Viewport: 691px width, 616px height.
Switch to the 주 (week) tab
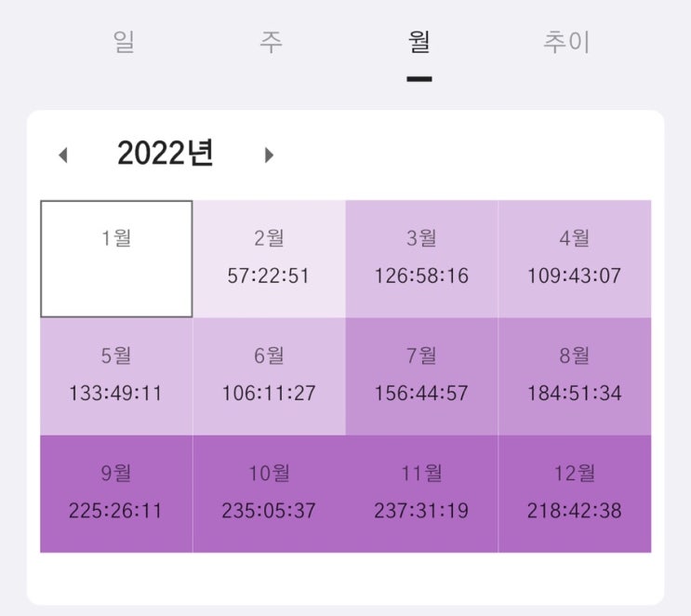(x=271, y=43)
